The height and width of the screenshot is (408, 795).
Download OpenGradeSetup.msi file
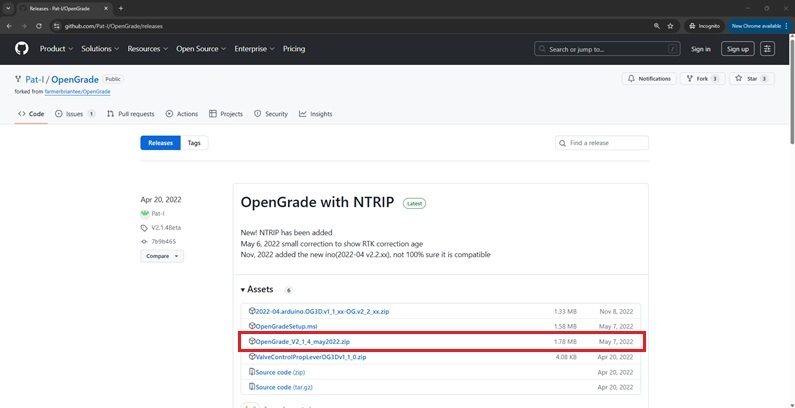[x=285, y=326]
